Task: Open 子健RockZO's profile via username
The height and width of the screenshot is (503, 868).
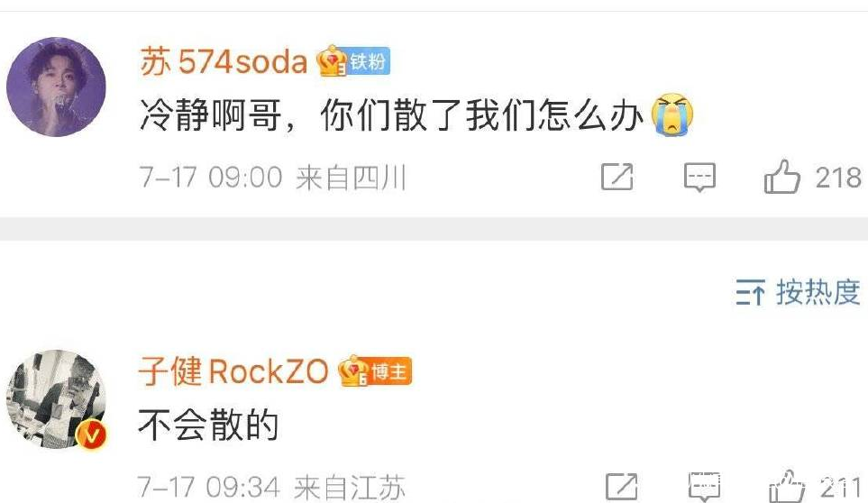Action: point(233,370)
